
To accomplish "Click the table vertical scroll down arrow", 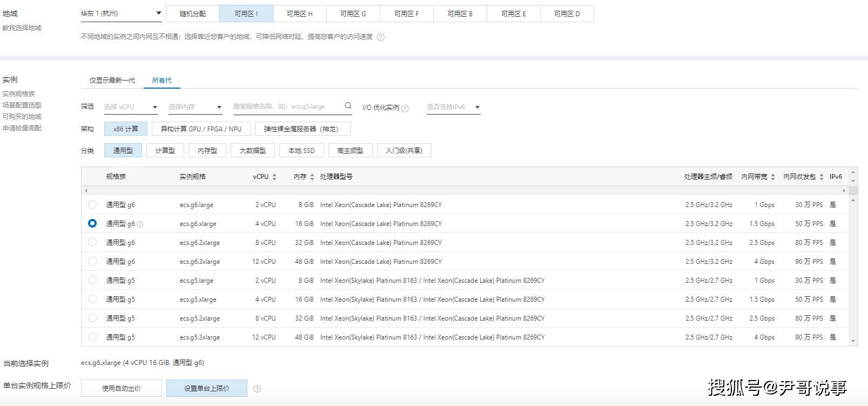I will [x=853, y=341].
